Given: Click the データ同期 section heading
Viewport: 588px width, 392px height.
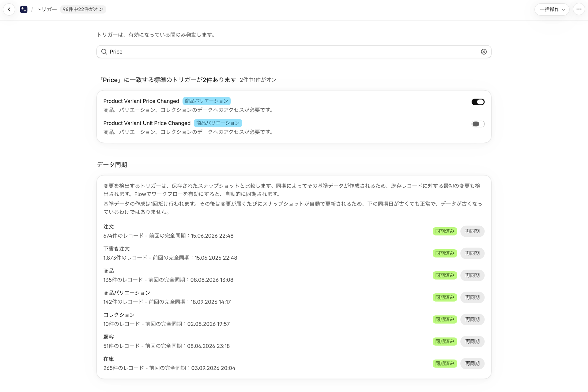Looking at the screenshot, I should pyautogui.click(x=112, y=165).
